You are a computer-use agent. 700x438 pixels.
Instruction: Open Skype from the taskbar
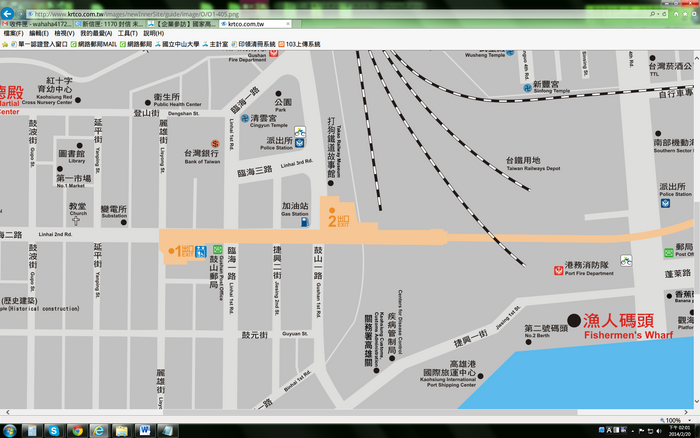coord(54,431)
